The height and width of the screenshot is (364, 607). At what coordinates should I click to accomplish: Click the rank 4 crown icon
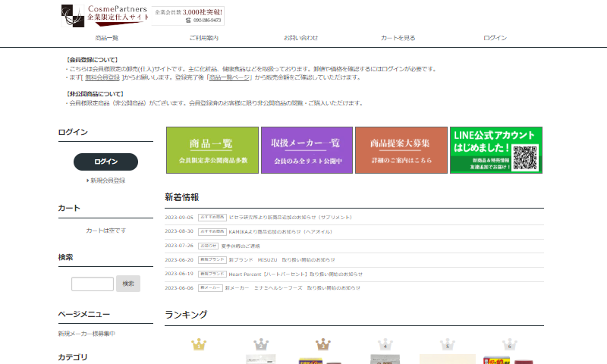click(x=385, y=344)
